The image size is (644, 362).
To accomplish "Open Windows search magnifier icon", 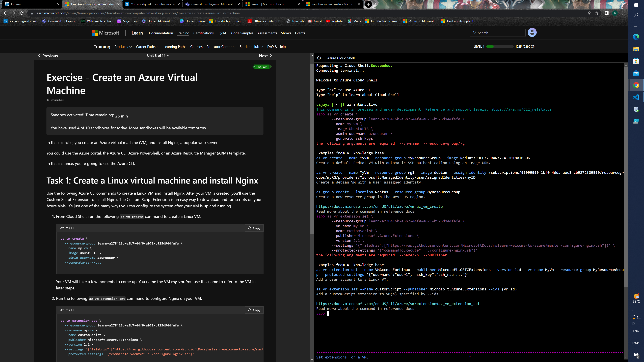I will tap(636, 15).
